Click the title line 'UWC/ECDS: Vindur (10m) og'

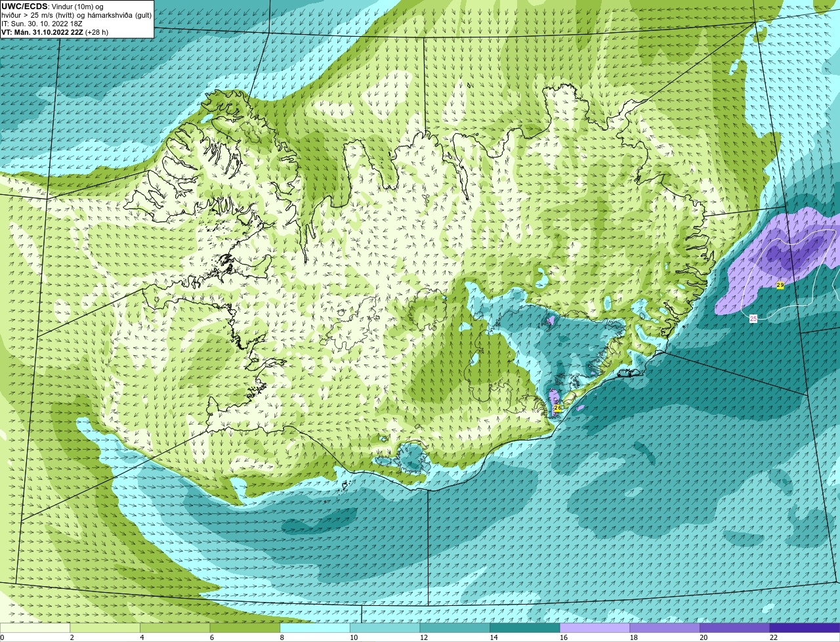coord(52,7)
